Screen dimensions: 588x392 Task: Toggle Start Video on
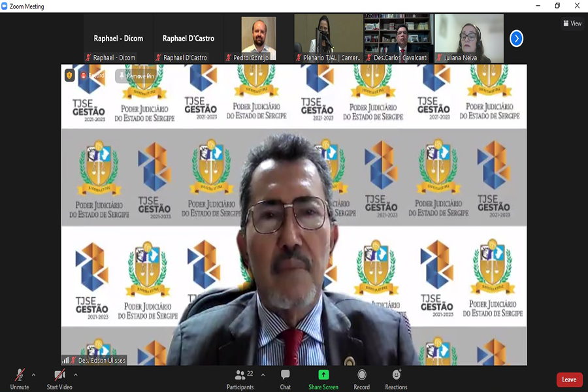tap(59, 378)
